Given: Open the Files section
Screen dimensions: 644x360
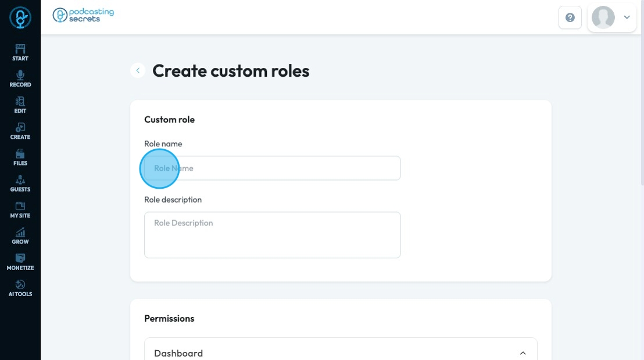Looking at the screenshot, I should tap(20, 157).
